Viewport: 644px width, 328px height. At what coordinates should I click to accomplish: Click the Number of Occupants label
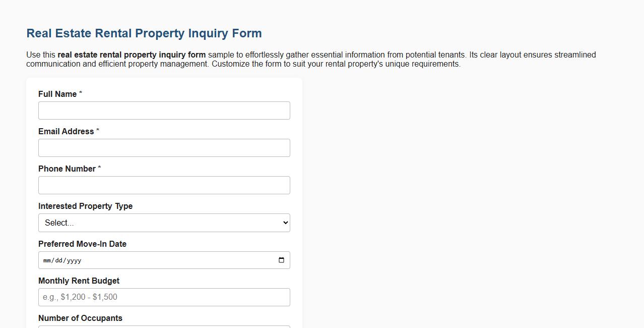coord(80,318)
